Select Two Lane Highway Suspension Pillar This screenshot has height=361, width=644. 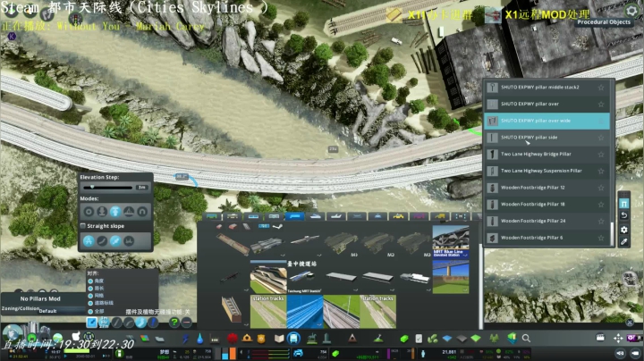pyautogui.click(x=547, y=171)
